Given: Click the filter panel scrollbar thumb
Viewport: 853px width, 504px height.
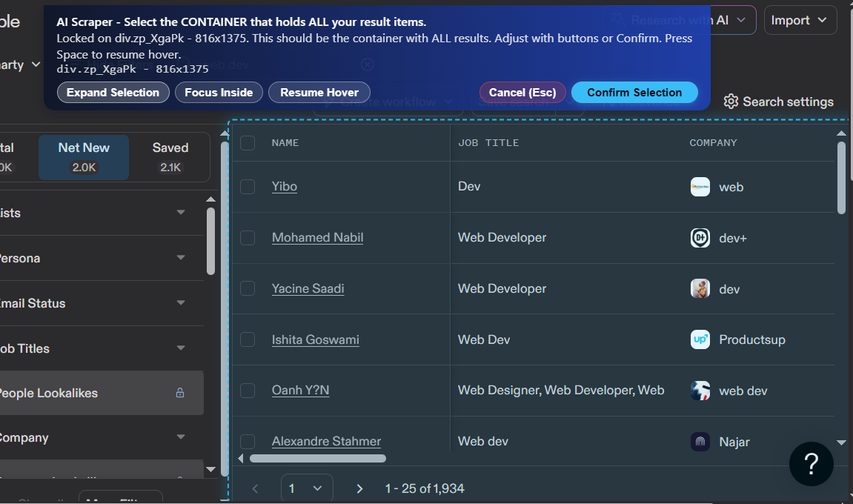Looking at the screenshot, I should [x=211, y=241].
